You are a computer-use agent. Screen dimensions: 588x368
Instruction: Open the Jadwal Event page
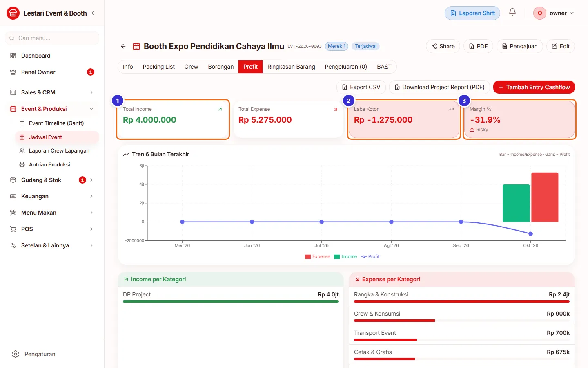point(57,137)
